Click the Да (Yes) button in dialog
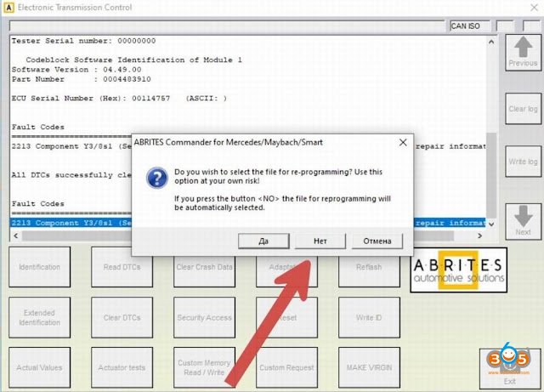Image resolution: width=544 pixels, height=392 pixels. (x=263, y=241)
